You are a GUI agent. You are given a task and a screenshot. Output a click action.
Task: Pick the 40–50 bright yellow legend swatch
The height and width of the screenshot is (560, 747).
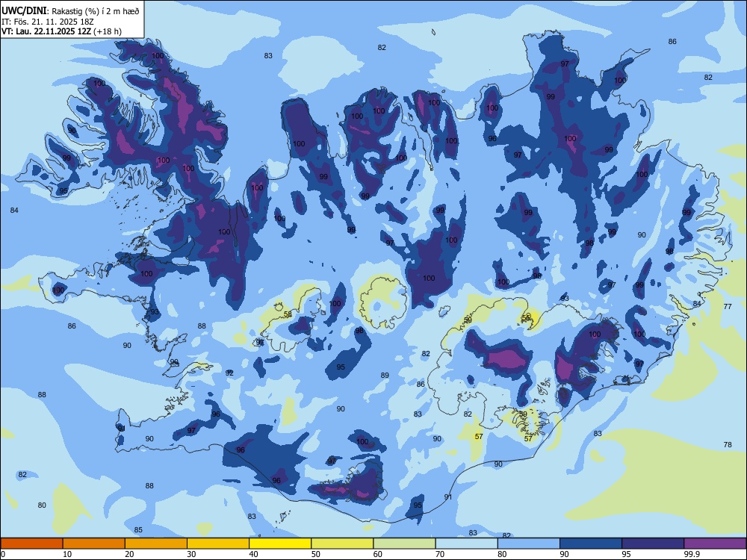pos(280,544)
